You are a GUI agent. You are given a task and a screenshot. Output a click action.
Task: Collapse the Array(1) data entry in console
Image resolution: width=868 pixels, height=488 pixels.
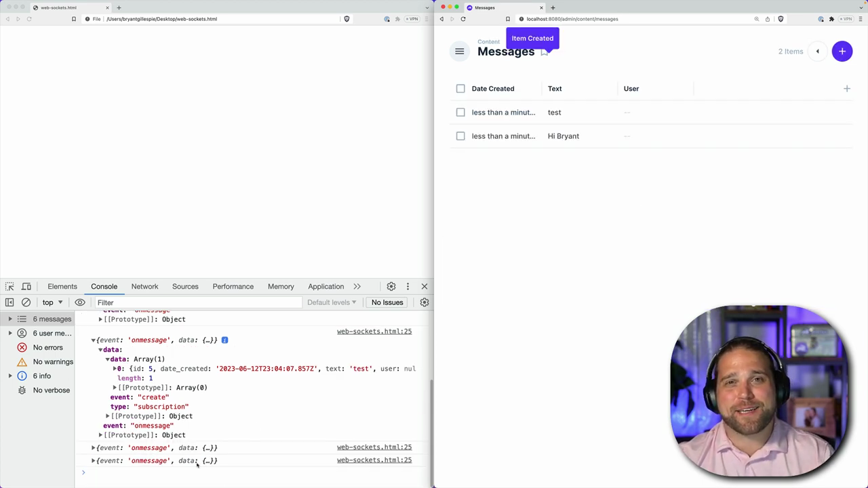(106, 359)
